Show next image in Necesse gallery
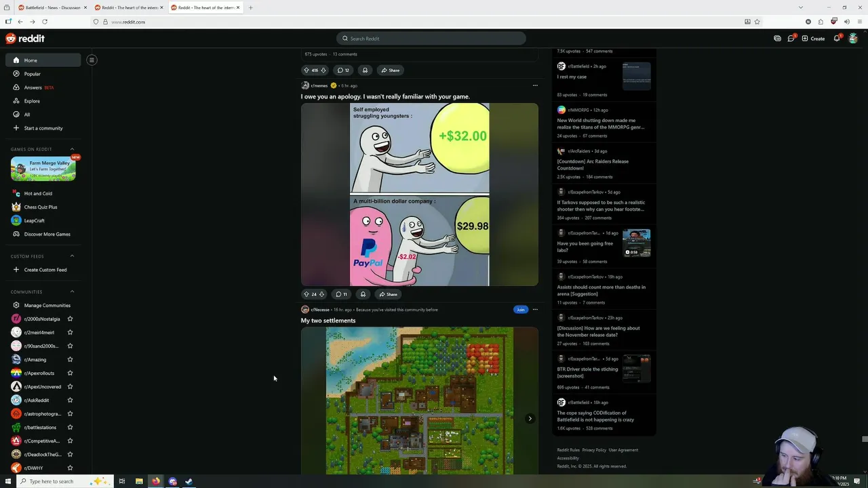 point(530,418)
